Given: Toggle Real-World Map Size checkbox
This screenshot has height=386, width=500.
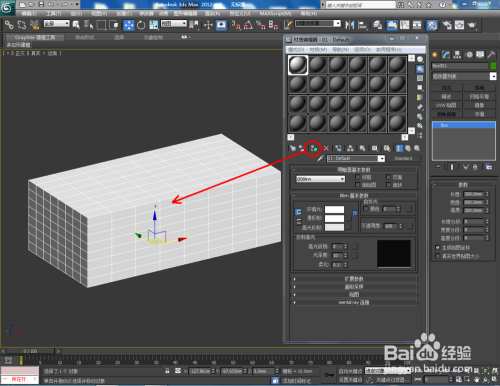Looking at the screenshot, I should coord(438,256).
